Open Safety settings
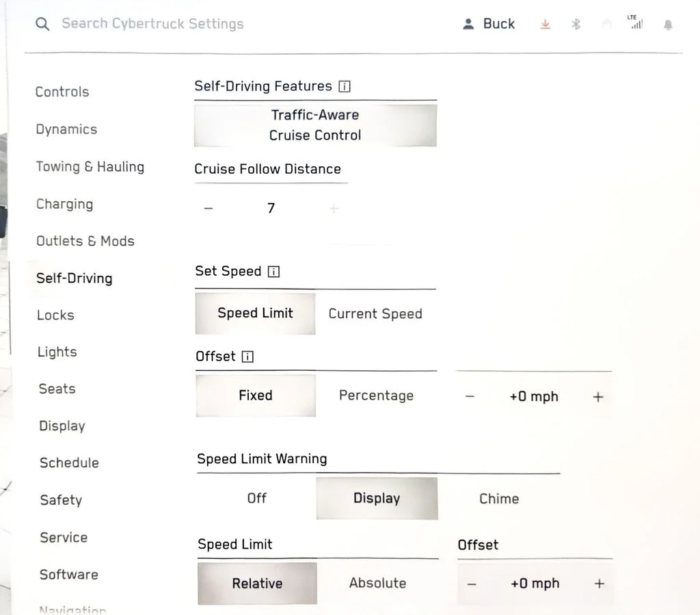The width and height of the screenshot is (700, 615). [x=61, y=500]
